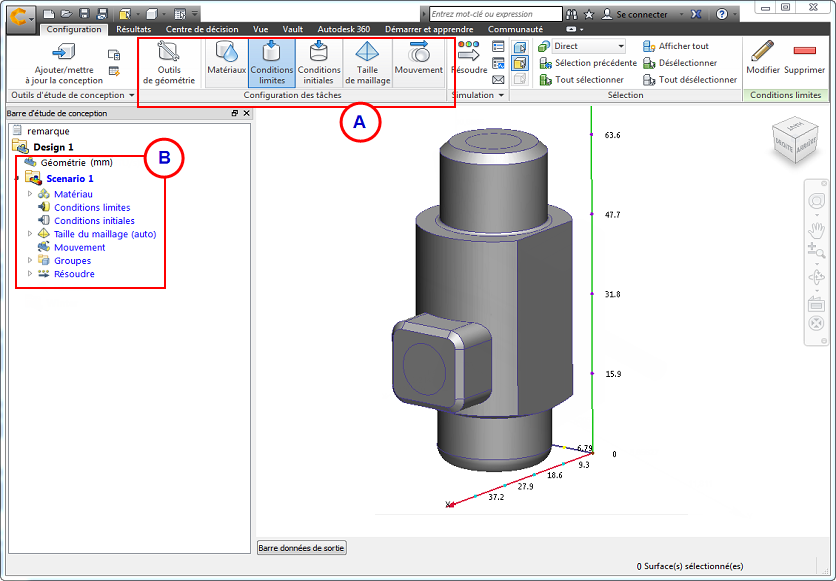Screen dimensions: 836x581
Task: Click the binoculars search icon
Action: (x=572, y=14)
